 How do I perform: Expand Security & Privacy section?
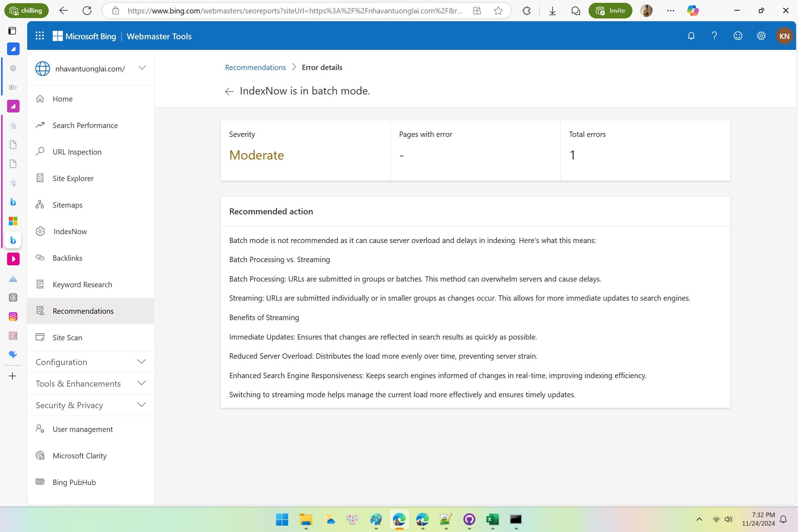pyautogui.click(x=91, y=405)
